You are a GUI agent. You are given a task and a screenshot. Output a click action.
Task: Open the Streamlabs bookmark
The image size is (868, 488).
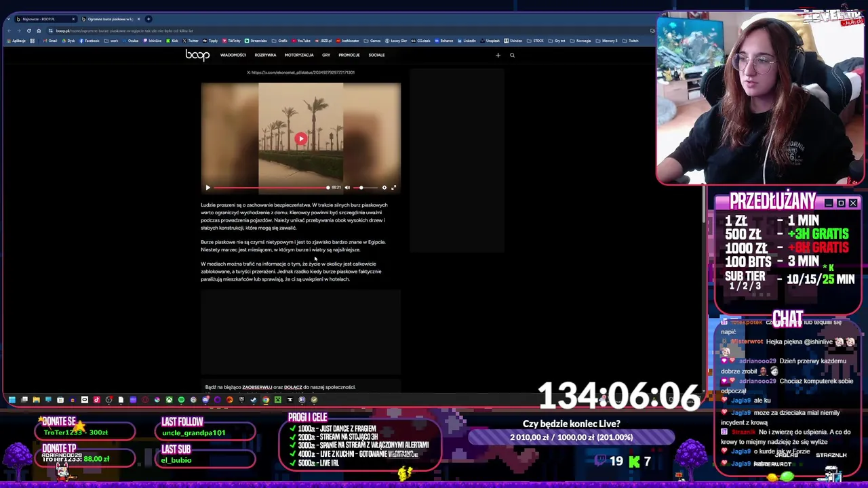tap(256, 41)
